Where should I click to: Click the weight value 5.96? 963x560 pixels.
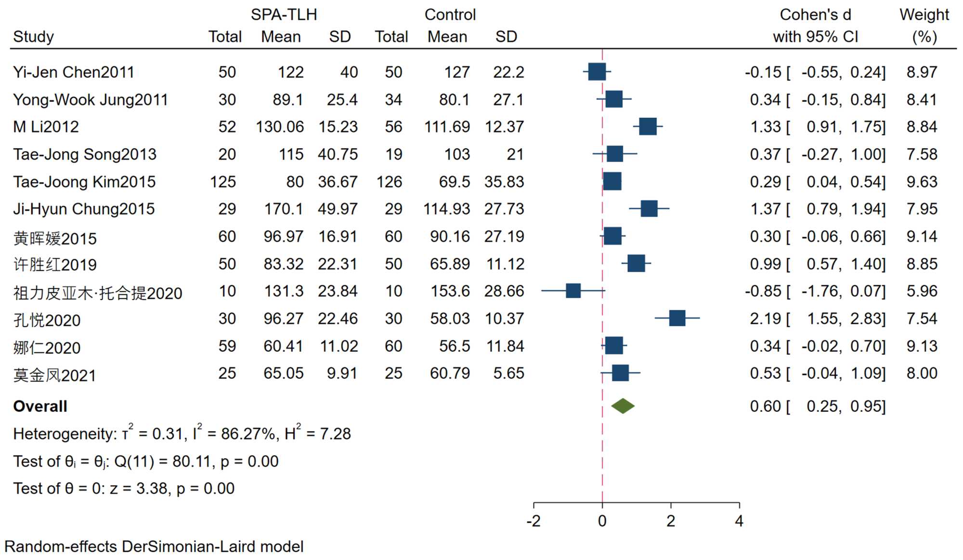tap(922, 291)
